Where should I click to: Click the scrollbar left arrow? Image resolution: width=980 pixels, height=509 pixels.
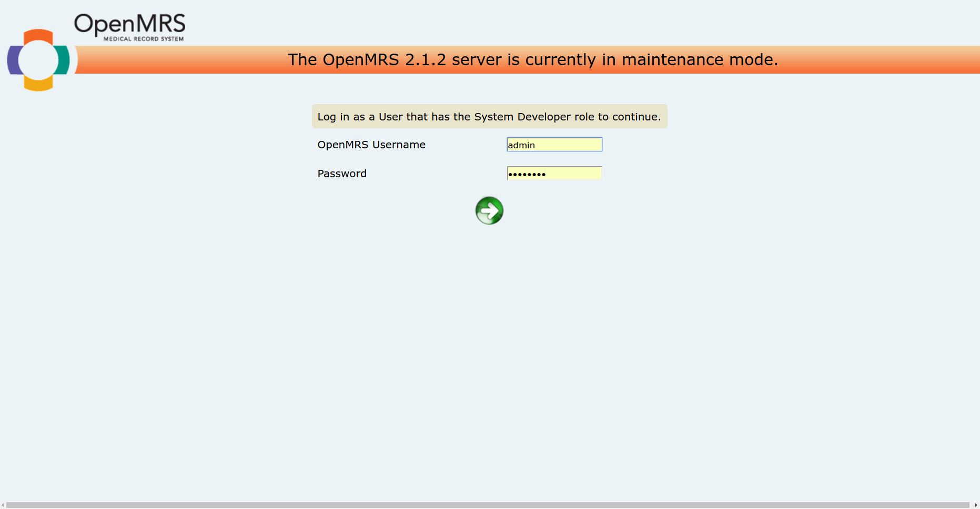(3, 505)
